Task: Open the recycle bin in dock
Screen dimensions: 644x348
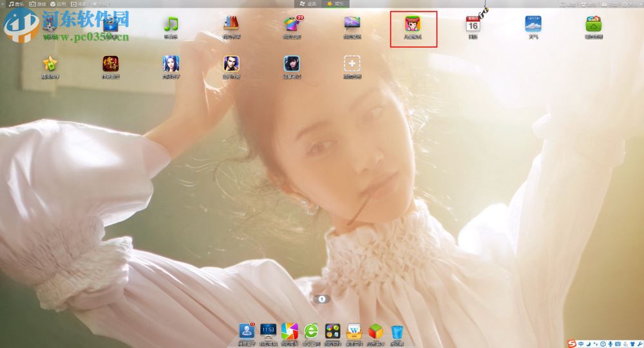Action: click(x=397, y=331)
